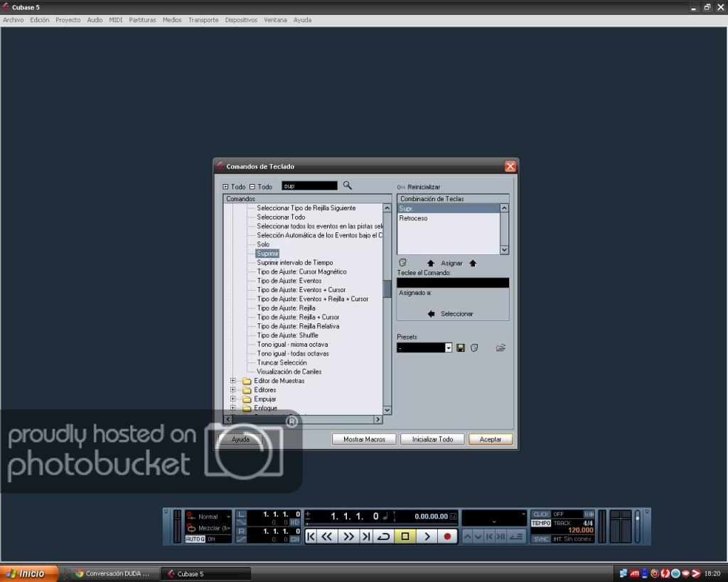Screen dimensions: 728x582
Task: Delete preset with trash icon beside save
Action: coord(474,347)
